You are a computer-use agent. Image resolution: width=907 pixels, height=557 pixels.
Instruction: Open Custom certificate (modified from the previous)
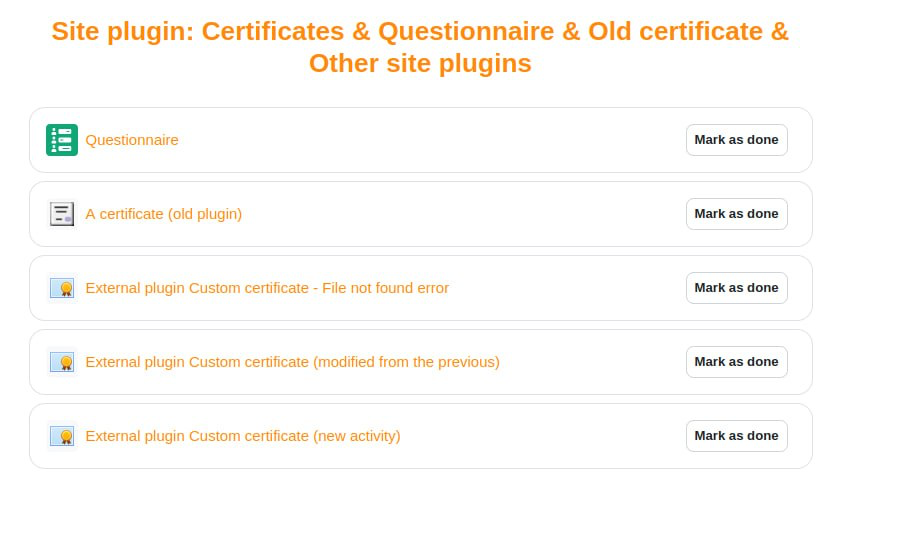(293, 362)
